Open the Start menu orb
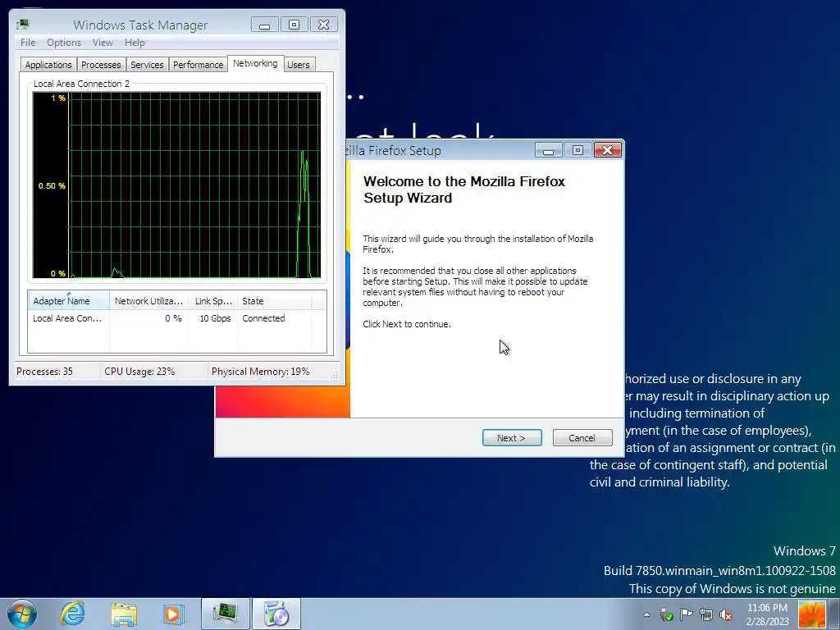Screen dimensions: 840x630 [21, 614]
